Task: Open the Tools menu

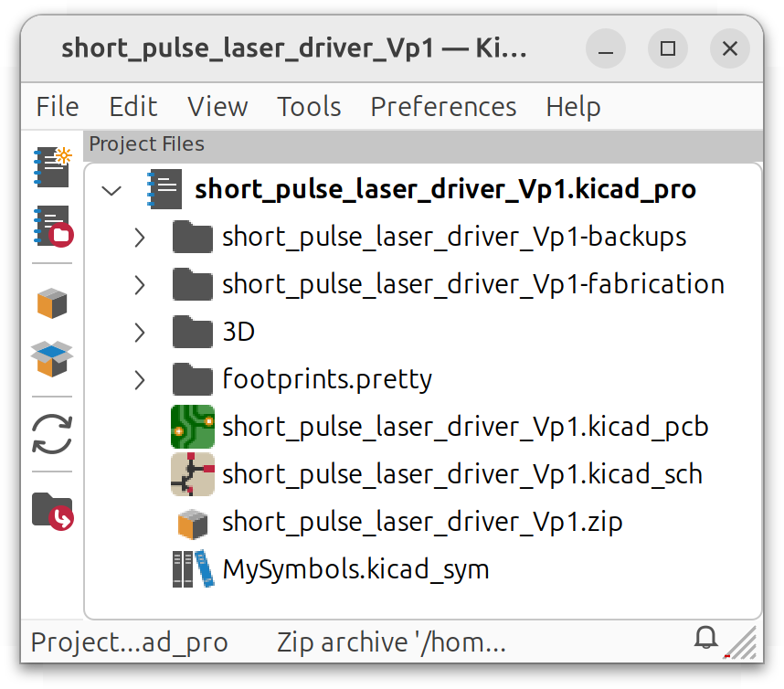Action: [x=309, y=107]
